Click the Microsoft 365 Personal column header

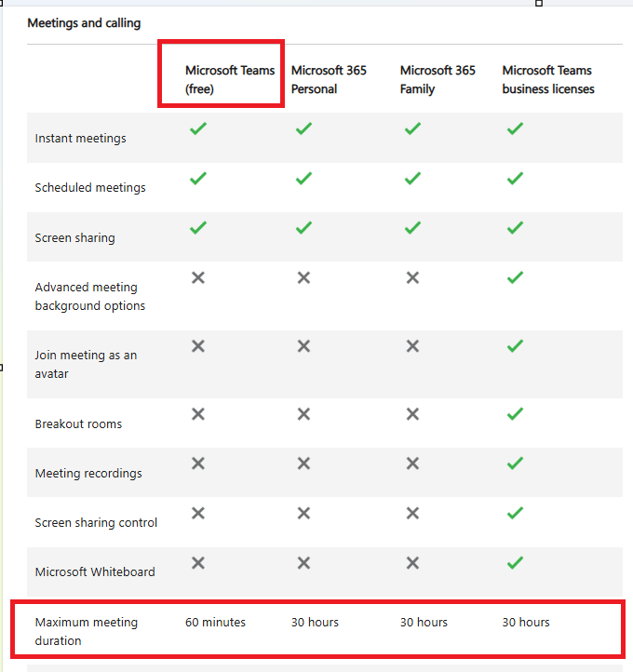329,79
